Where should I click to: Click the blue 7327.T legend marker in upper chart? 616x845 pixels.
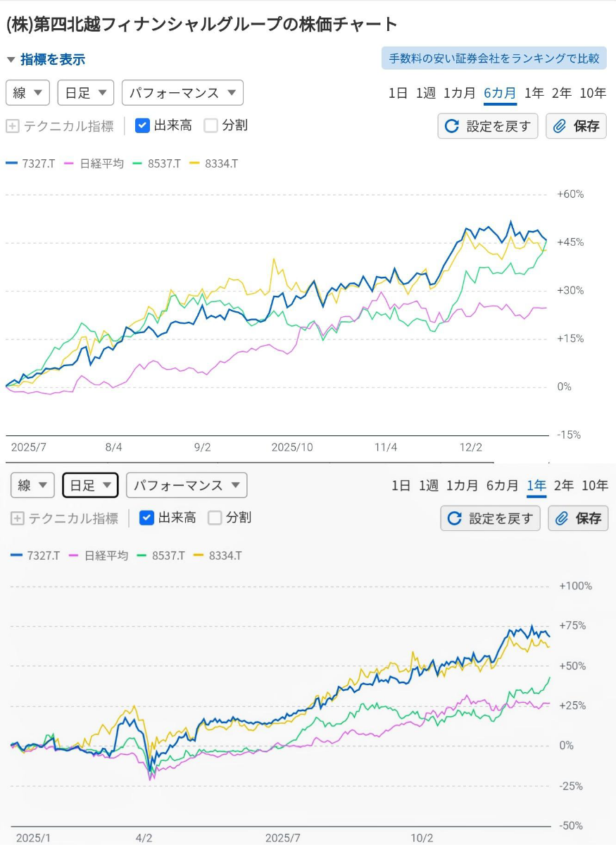click(11, 163)
